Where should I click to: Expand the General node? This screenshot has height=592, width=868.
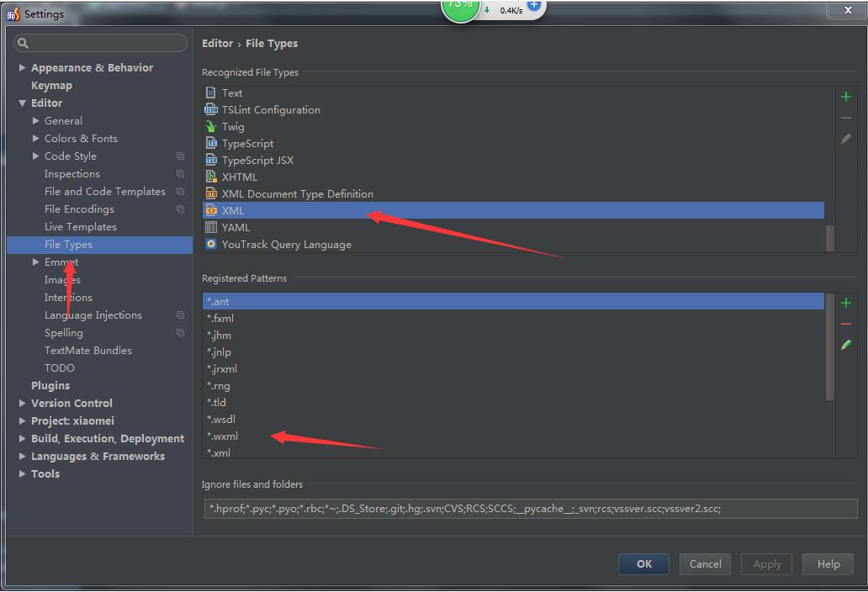click(x=35, y=120)
